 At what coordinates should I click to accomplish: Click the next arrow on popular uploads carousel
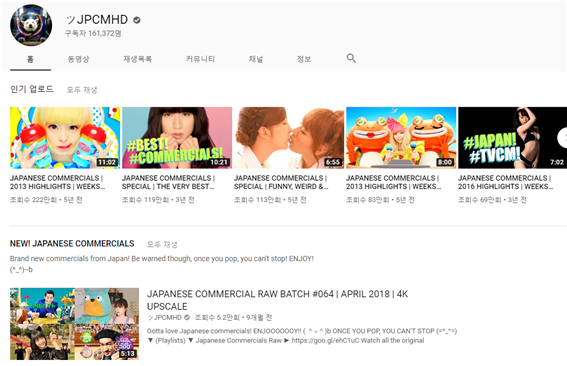[x=563, y=138]
